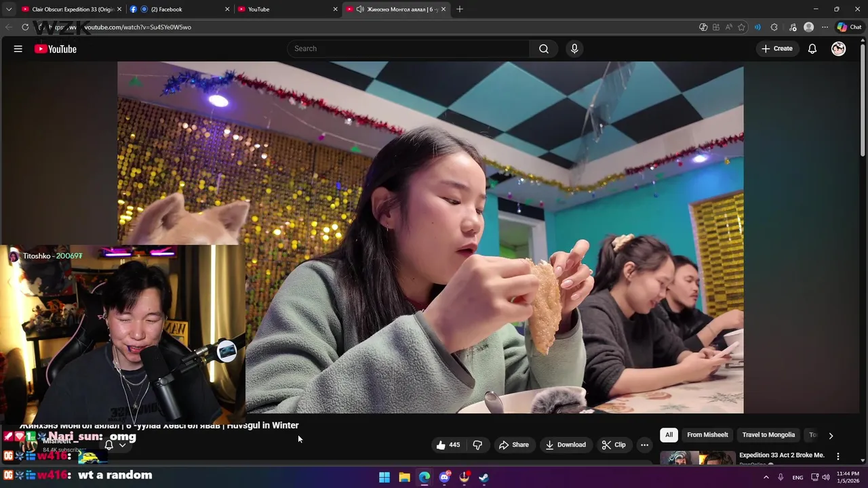
Task: Reload the page
Action: tap(25, 27)
